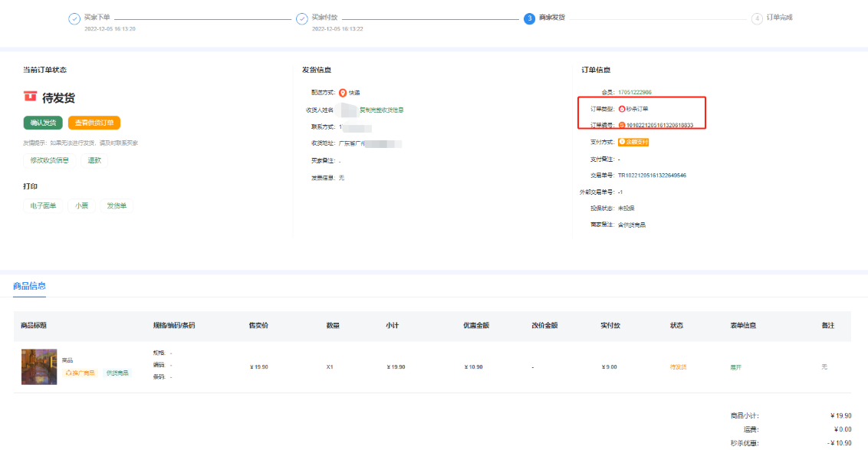This screenshot has height=450, width=868.
Task: Print the 电子面单 waybill
Action: click(43, 205)
